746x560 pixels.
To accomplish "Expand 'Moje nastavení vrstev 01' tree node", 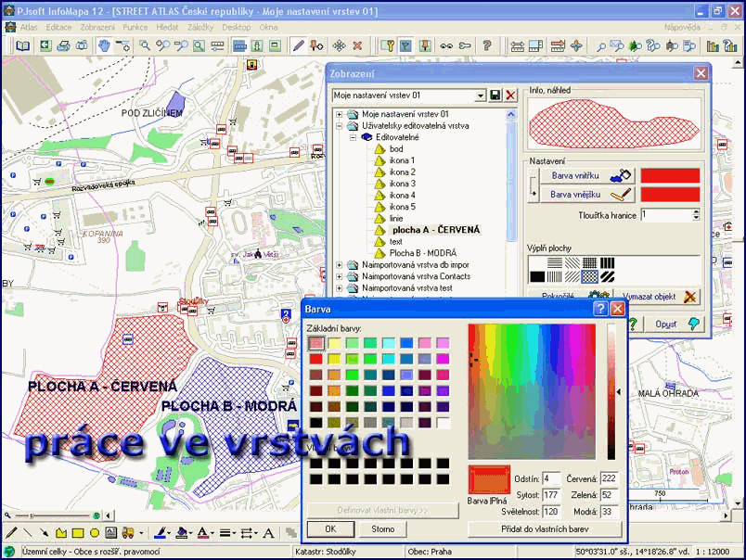I will tap(340, 114).
